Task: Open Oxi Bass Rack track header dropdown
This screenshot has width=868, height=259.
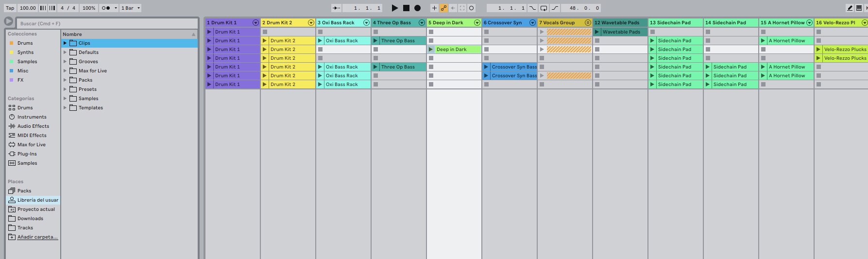Action: 366,23
